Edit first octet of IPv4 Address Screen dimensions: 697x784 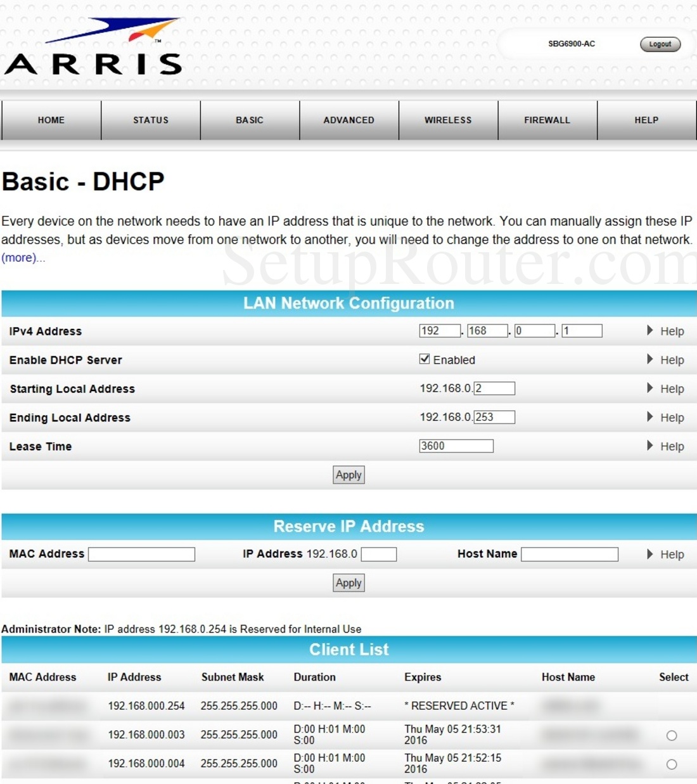click(440, 331)
